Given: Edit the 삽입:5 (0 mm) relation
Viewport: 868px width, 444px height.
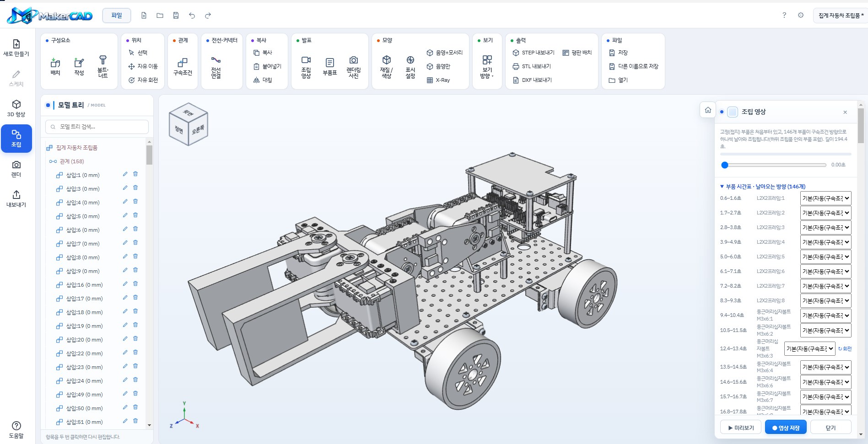Looking at the screenshot, I should 125,215.
